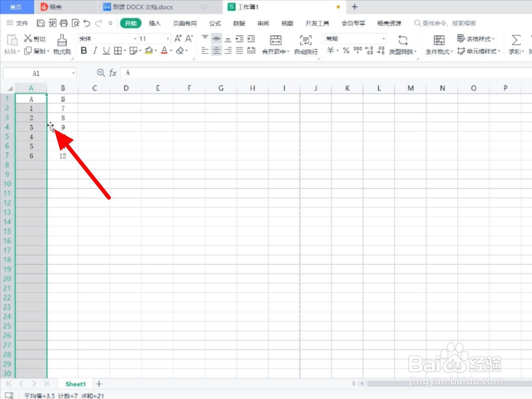Select the Format Painter (格式刷) tool

(62, 44)
